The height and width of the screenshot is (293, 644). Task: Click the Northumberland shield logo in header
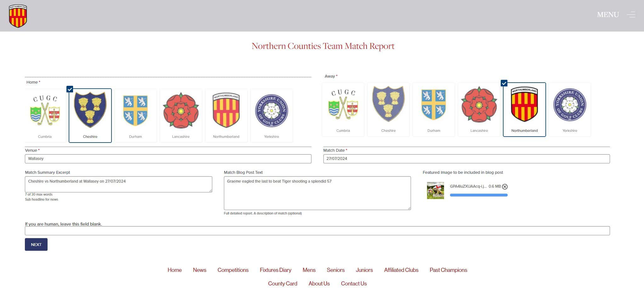tap(18, 16)
